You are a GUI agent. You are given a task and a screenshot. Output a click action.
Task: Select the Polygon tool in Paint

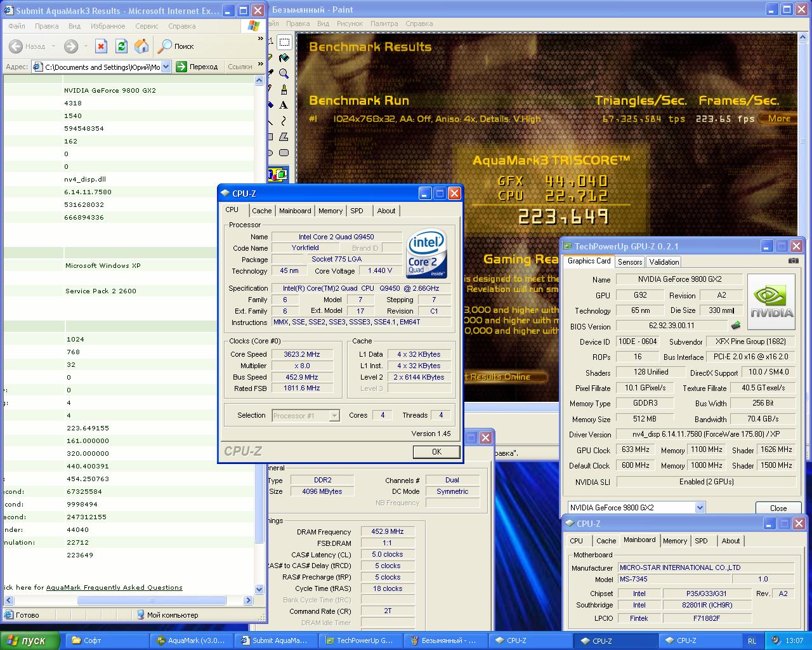[x=284, y=136]
